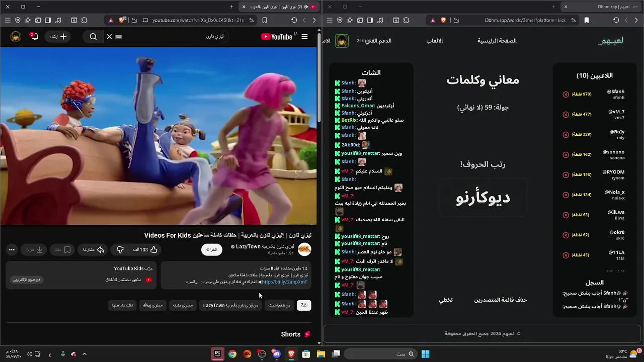Open music note icon in left browser toolbar
The image size is (644, 362).
point(58,20)
